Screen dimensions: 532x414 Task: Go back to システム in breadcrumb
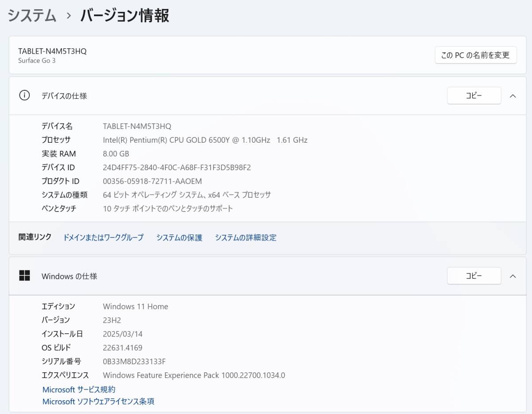click(x=32, y=16)
